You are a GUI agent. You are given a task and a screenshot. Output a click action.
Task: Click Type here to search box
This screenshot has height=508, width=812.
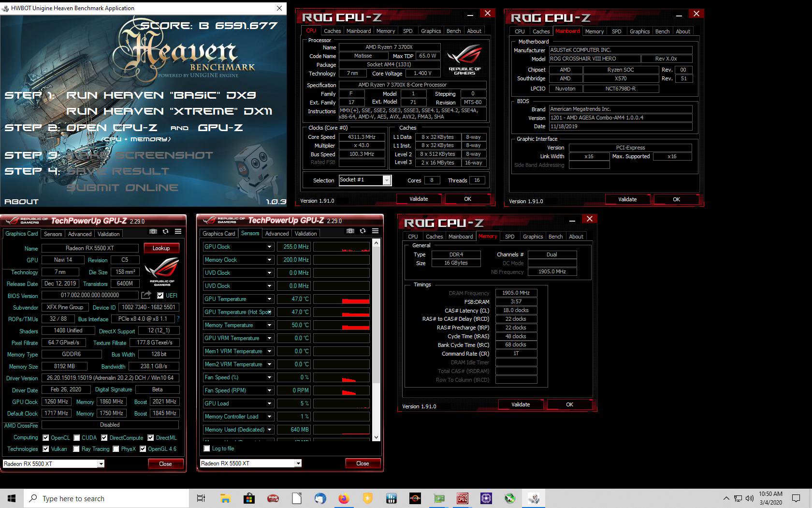click(106, 498)
